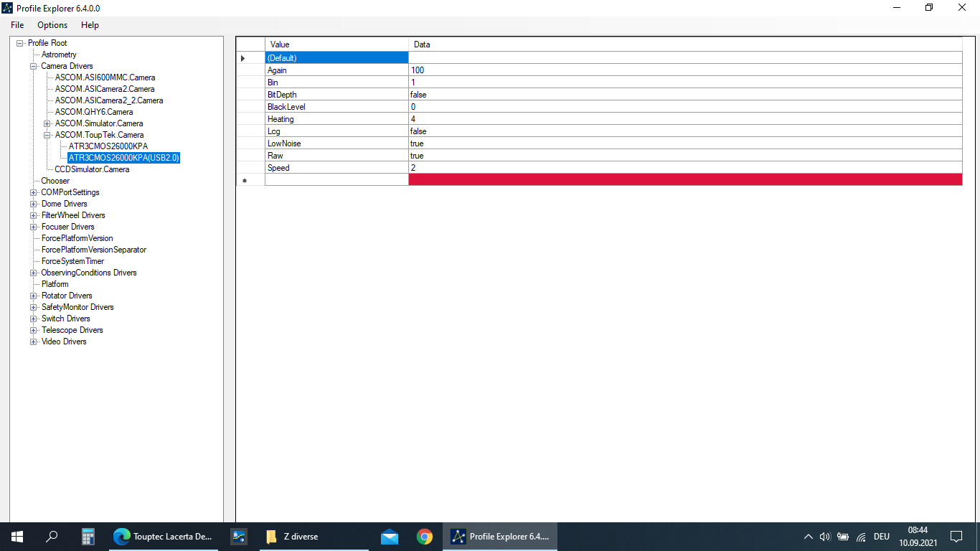This screenshot has height=551, width=980.
Task: Select the BlackLevel name cell
Action: pyautogui.click(x=336, y=107)
